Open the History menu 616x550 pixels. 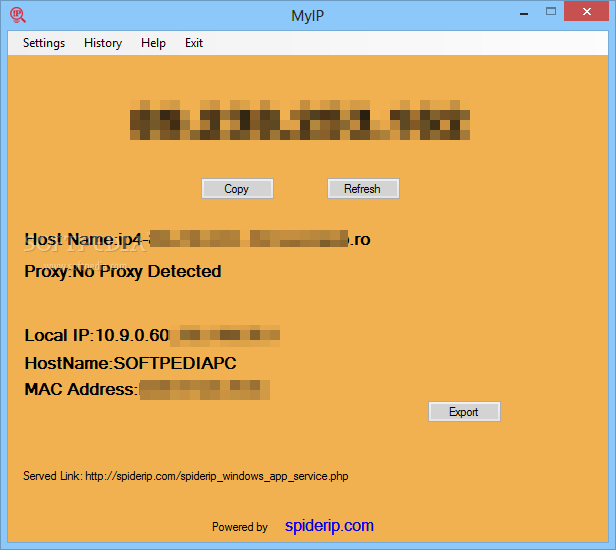tap(103, 43)
